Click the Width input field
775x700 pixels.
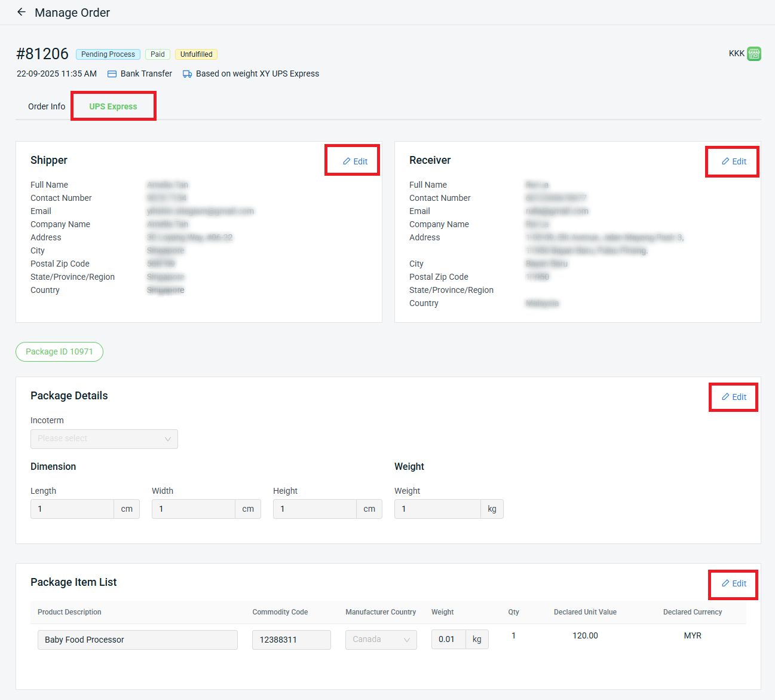click(194, 509)
